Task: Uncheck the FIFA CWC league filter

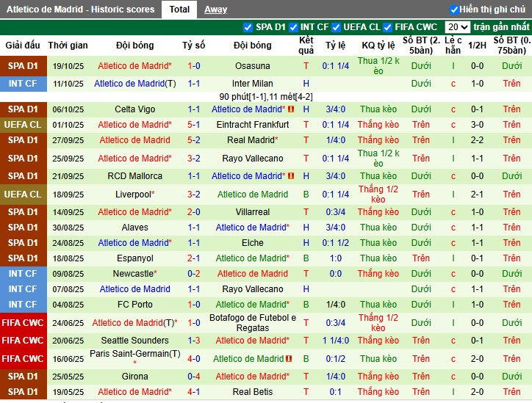Action: point(387,27)
